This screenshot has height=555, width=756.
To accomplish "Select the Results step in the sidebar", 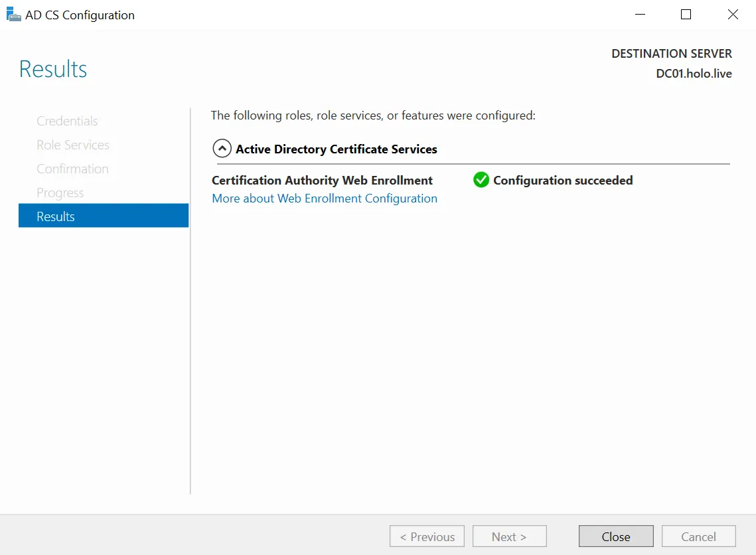I will click(x=103, y=216).
